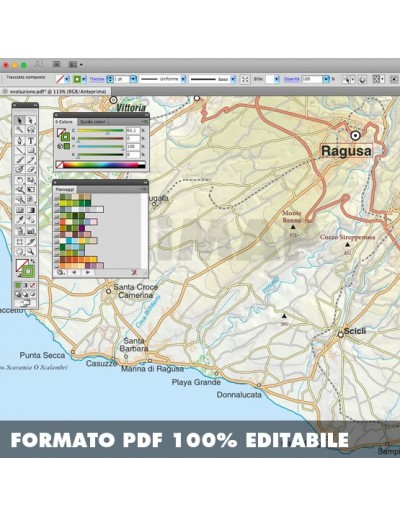Open the fill color dropdown in control bar

coord(67,79)
